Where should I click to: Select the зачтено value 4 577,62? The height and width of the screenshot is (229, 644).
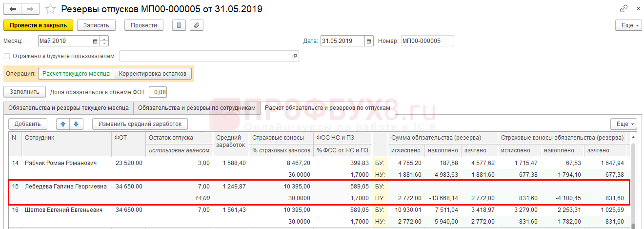tap(482, 163)
